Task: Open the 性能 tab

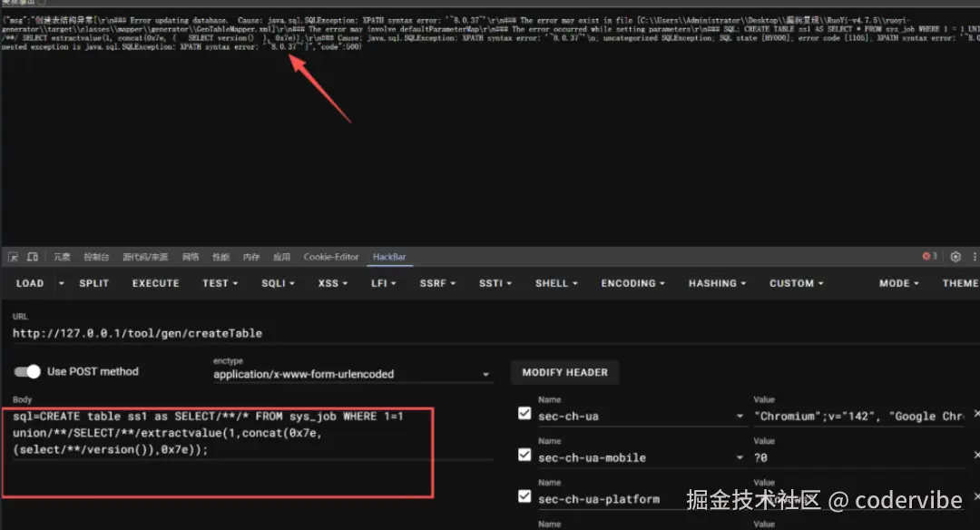Action: (220, 257)
